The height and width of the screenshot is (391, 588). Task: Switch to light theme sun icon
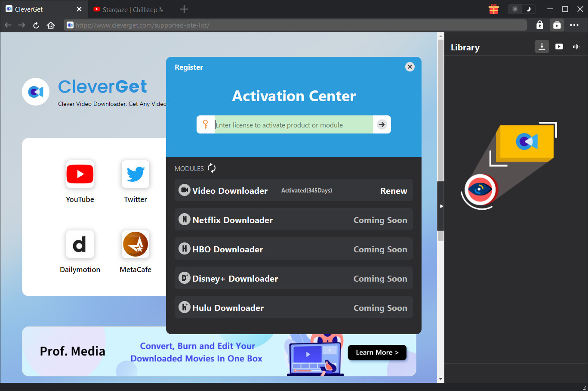[515, 9]
